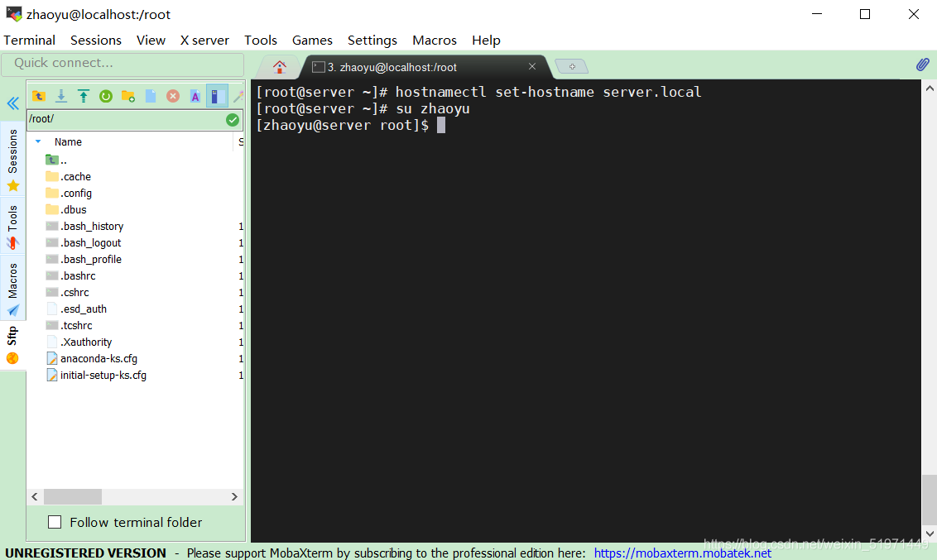This screenshot has height=560, width=937.
Task: Click the Quick connect search field
Action: pos(123,64)
